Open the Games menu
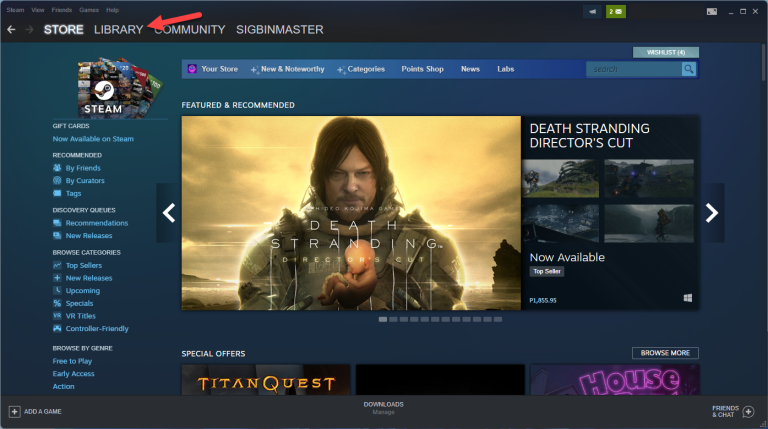Screen dimensions: 768x429 pos(89,10)
